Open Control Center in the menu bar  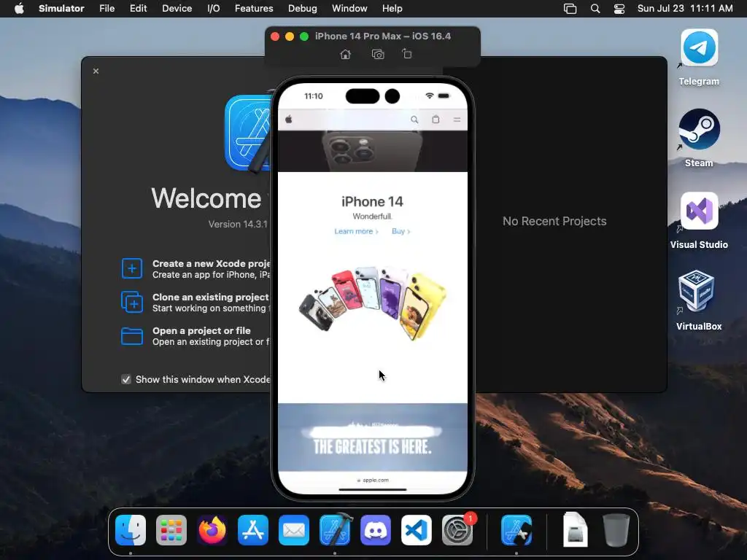[619, 9]
